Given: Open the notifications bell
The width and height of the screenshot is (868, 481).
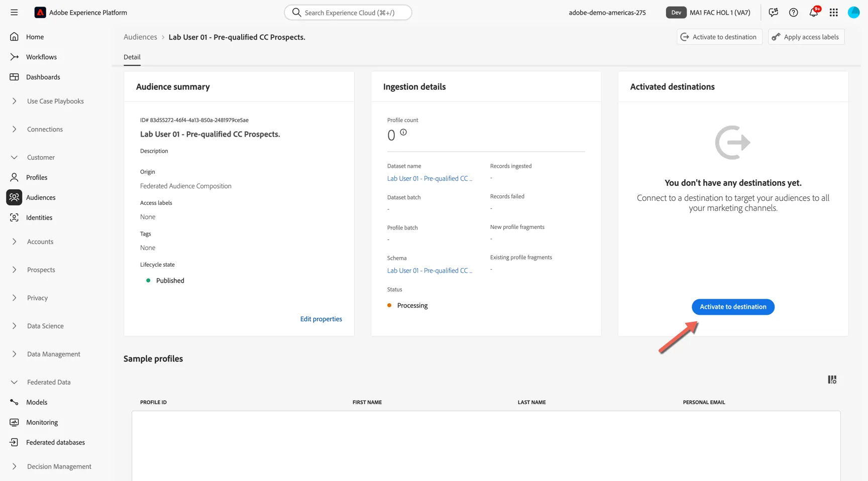Looking at the screenshot, I should 814,12.
